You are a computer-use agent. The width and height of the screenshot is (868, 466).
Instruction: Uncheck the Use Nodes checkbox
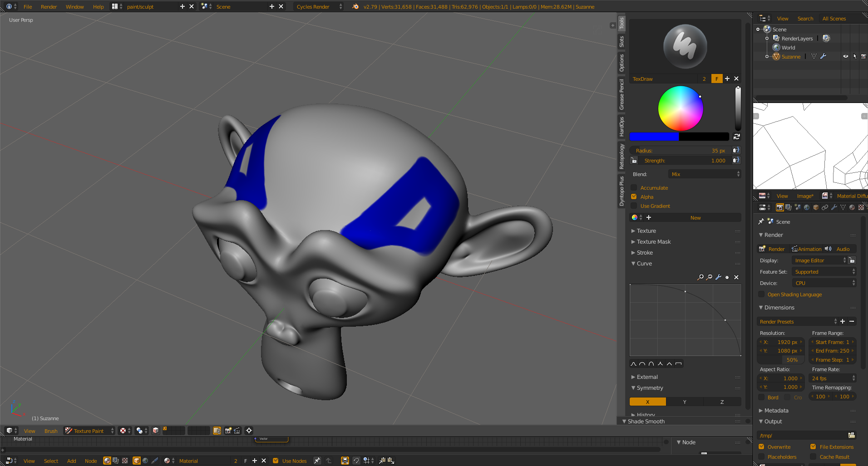pyautogui.click(x=276, y=461)
